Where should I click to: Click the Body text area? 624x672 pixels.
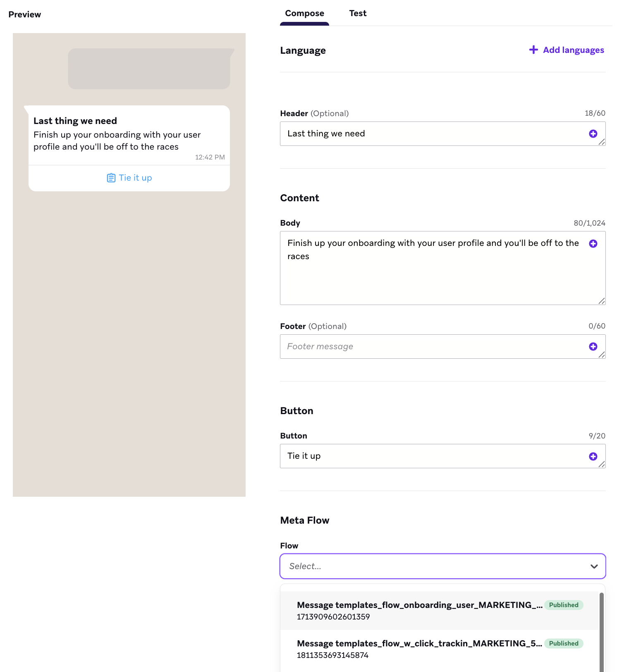[434, 273]
